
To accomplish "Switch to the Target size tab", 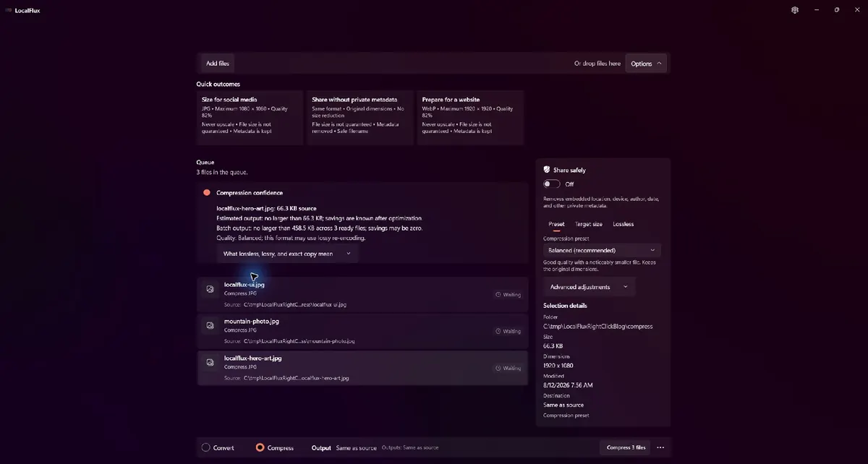I will [589, 224].
